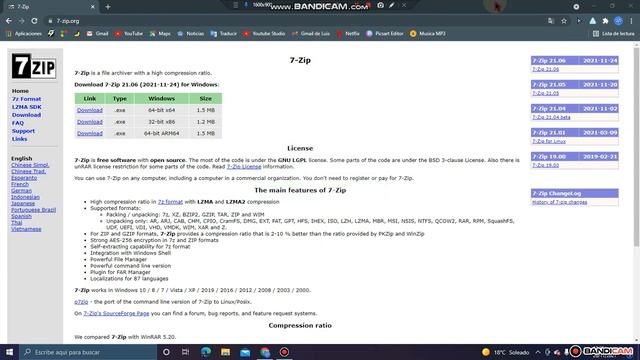Switch language to Japanese

point(23,203)
